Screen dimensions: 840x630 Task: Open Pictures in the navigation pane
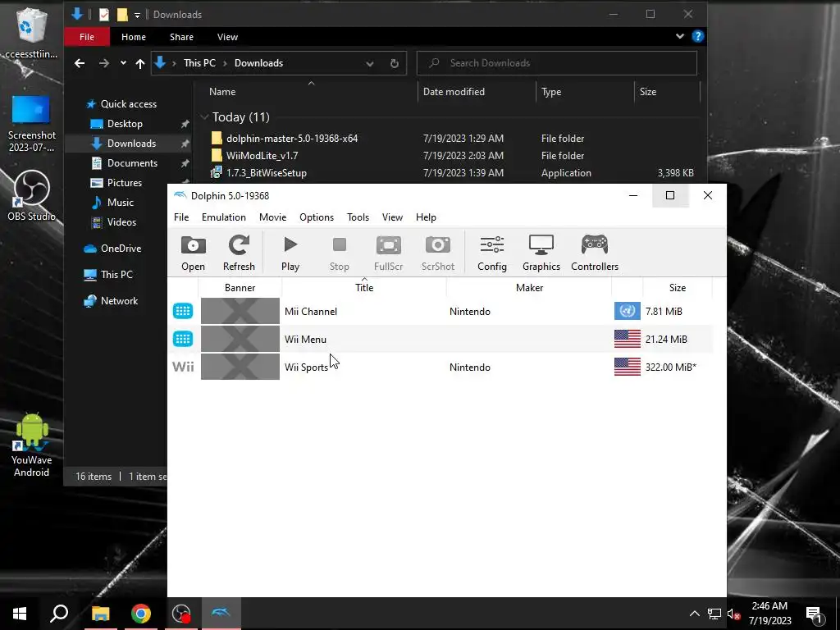click(125, 183)
